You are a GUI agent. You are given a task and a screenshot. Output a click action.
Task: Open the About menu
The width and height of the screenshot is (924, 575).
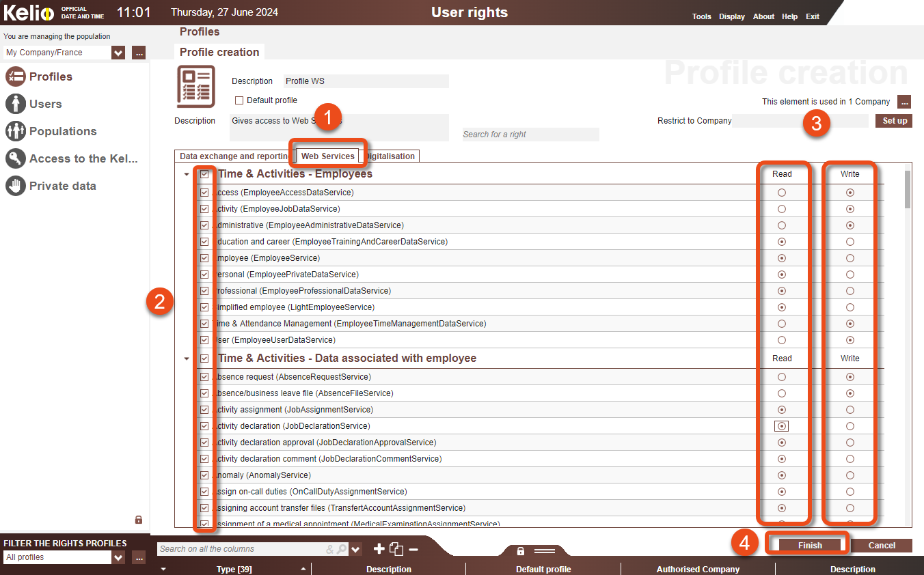(x=763, y=16)
